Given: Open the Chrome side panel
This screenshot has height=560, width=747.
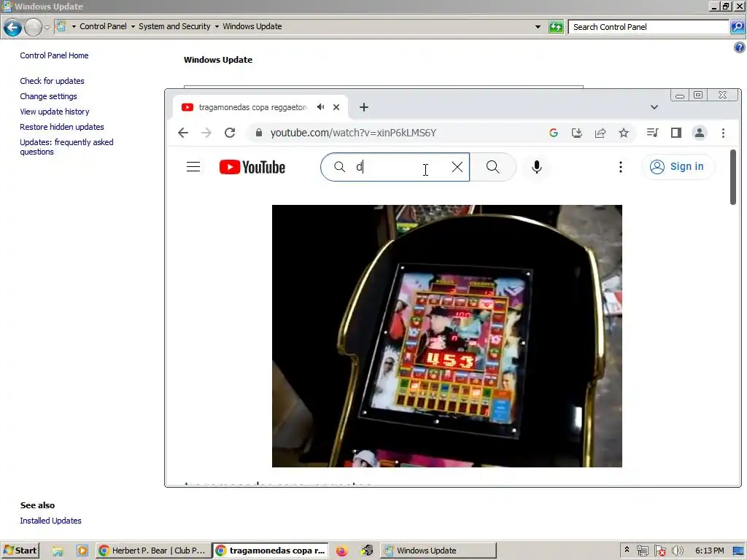Looking at the screenshot, I should pyautogui.click(x=676, y=133).
